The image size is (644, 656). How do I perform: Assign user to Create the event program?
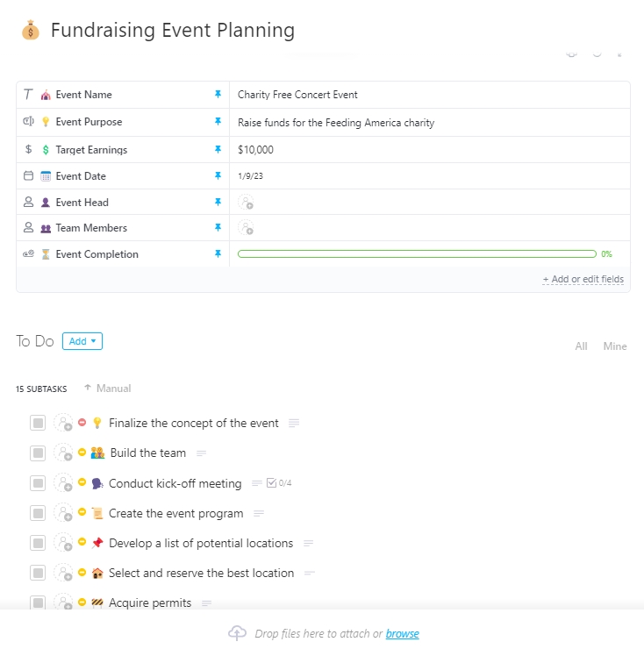63,513
